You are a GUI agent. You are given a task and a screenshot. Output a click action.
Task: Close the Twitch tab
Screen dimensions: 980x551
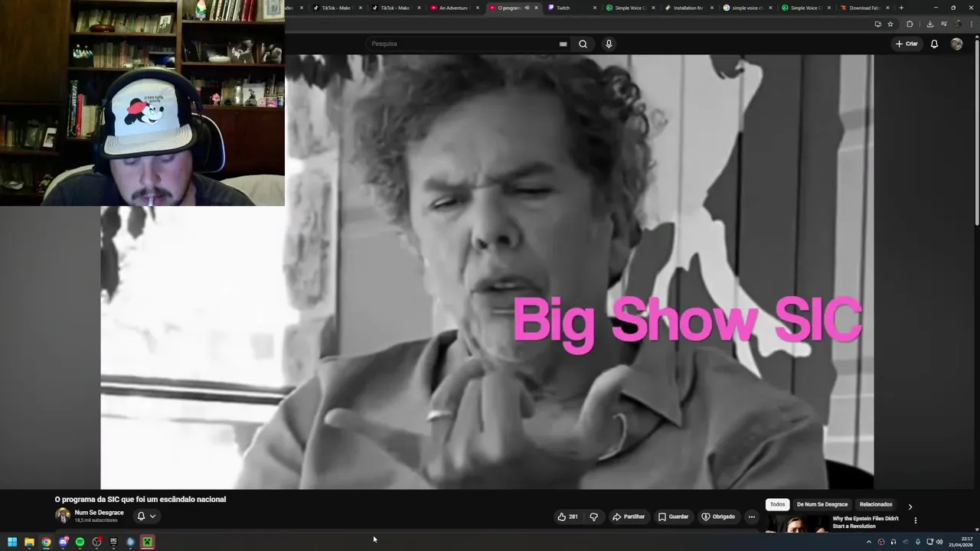(595, 8)
